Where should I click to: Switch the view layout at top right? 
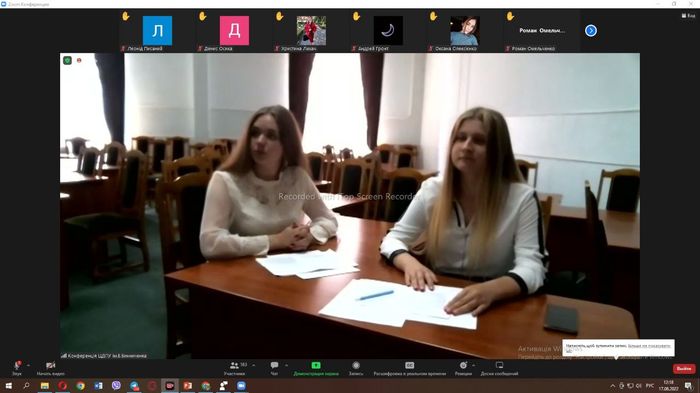(x=688, y=16)
